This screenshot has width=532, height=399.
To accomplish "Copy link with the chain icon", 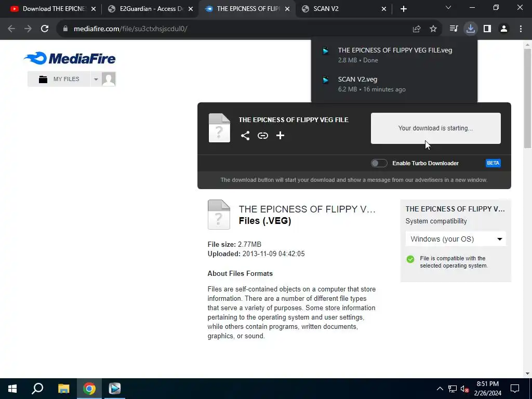I will tap(262, 136).
